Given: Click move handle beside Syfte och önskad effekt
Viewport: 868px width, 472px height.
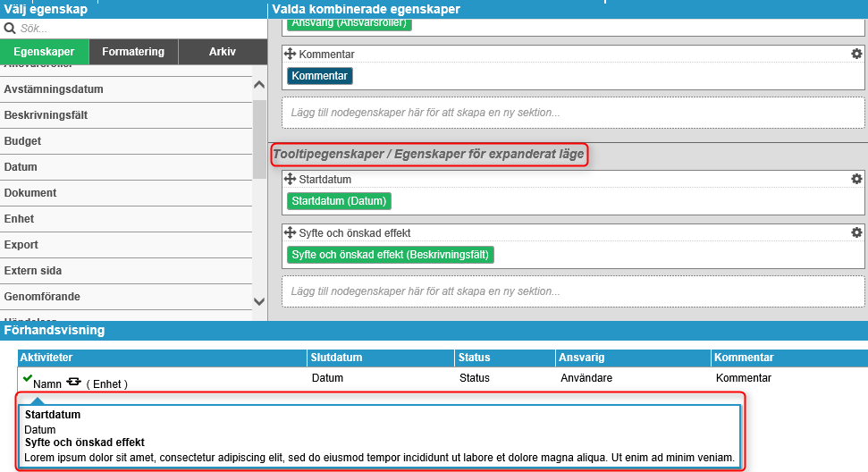Looking at the screenshot, I should pyautogui.click(x=290, y=232).
